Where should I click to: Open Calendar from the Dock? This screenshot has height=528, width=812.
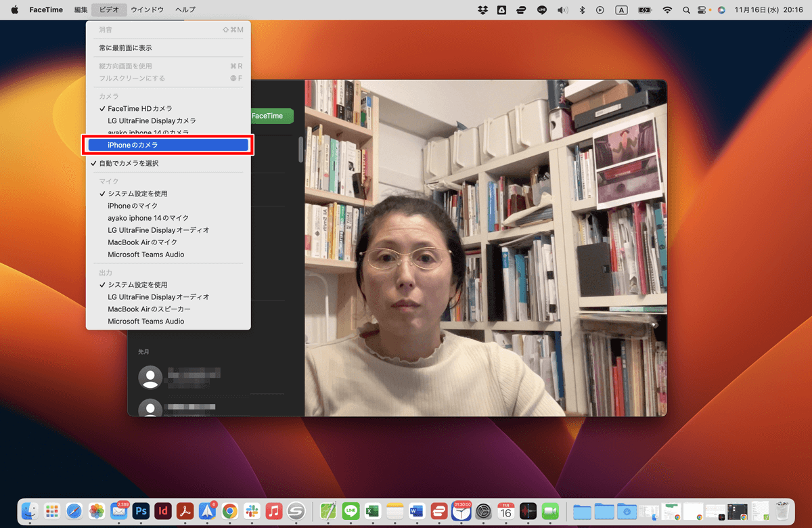(506, 511)
